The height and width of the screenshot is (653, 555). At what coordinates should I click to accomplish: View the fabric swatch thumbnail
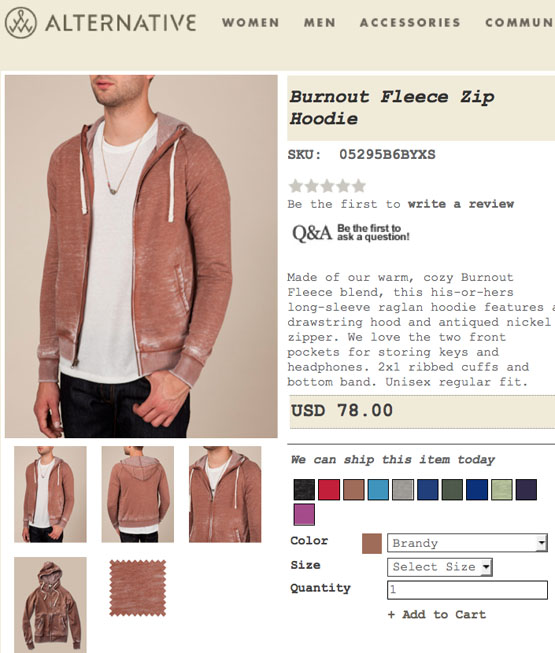138,588
